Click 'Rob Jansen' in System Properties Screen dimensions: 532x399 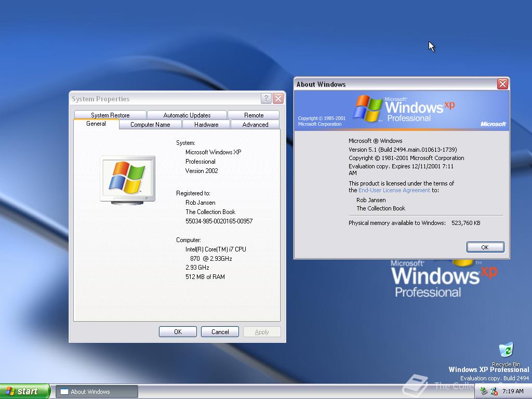click(x=200, y=203)
